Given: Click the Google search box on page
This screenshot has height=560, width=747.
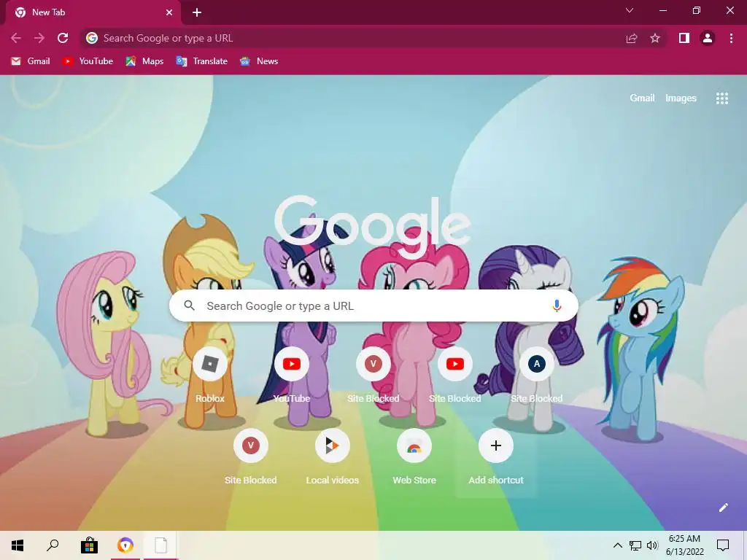Looking at the screenshot, I should coord(373,306).
